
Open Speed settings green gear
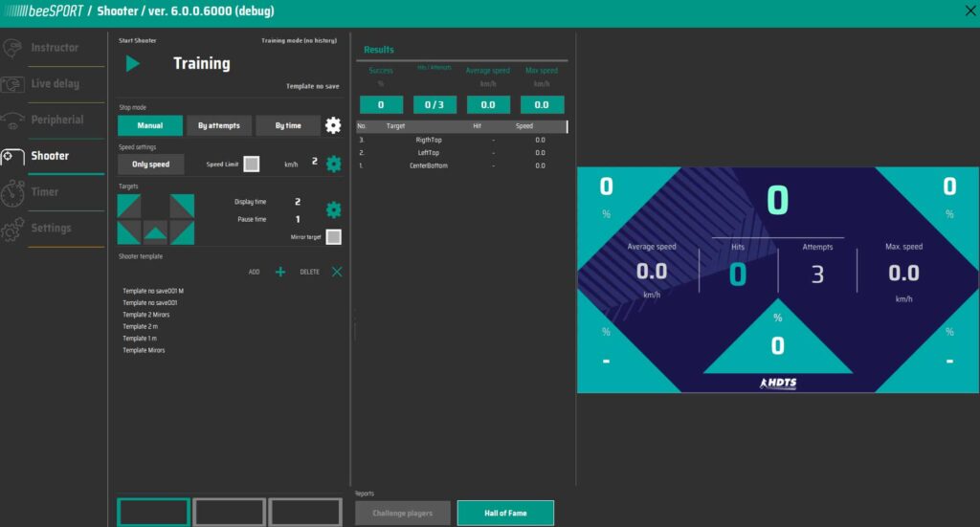tap(333, 164)
